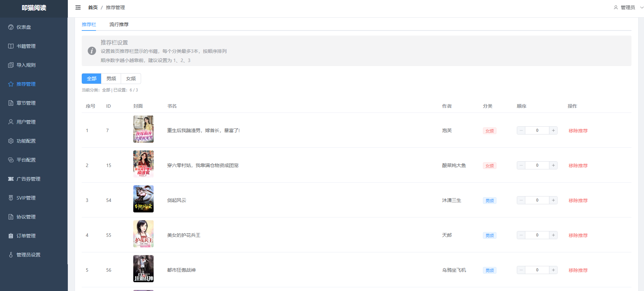Choose the 全部 category filter
This screenshot has width=644, height=291.
(92, 79)
